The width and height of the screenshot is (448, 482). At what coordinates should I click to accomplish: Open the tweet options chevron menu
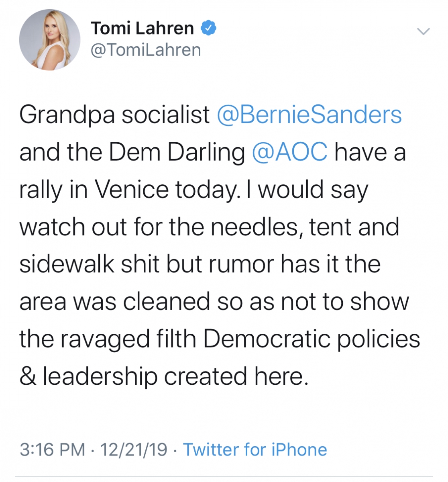424,31
